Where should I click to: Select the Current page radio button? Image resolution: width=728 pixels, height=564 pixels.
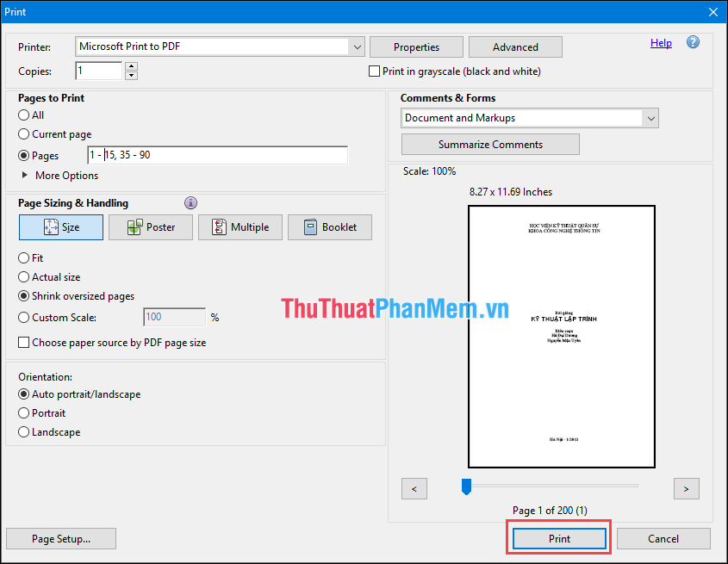coord(23,134)
